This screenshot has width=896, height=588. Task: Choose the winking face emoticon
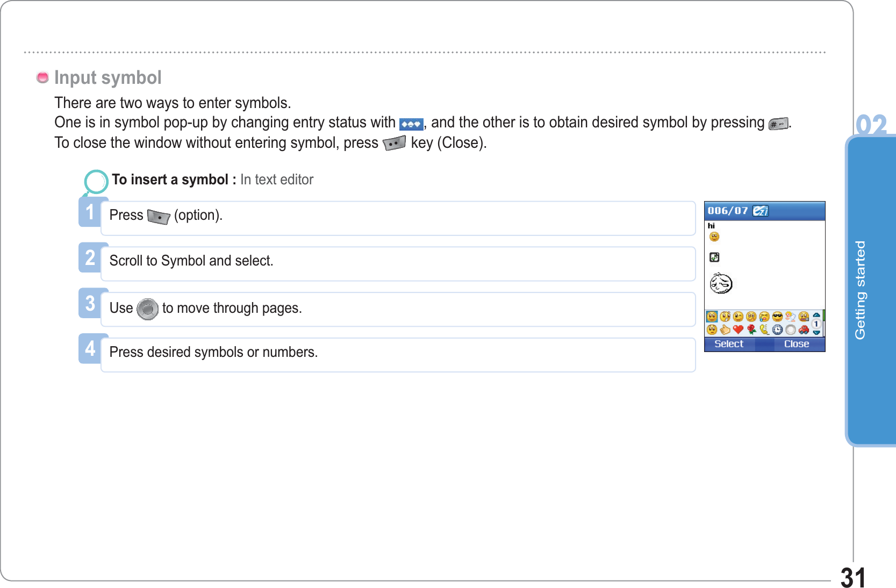[738, 317]
